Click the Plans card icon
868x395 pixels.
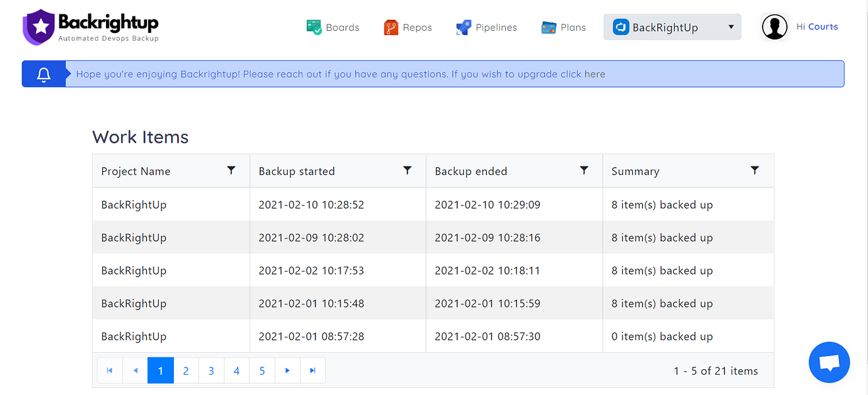[549, 28]
